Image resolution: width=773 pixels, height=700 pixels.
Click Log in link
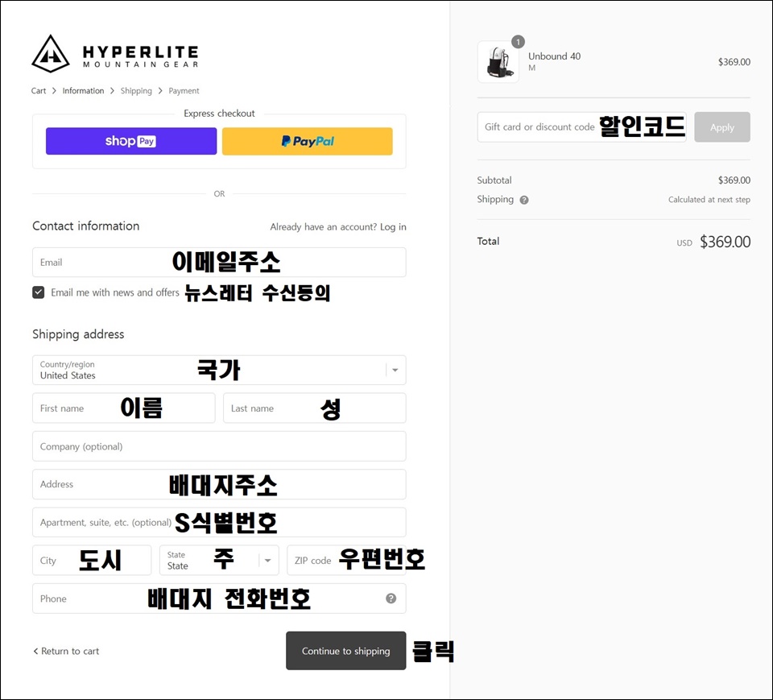click(x=393, y=227)
